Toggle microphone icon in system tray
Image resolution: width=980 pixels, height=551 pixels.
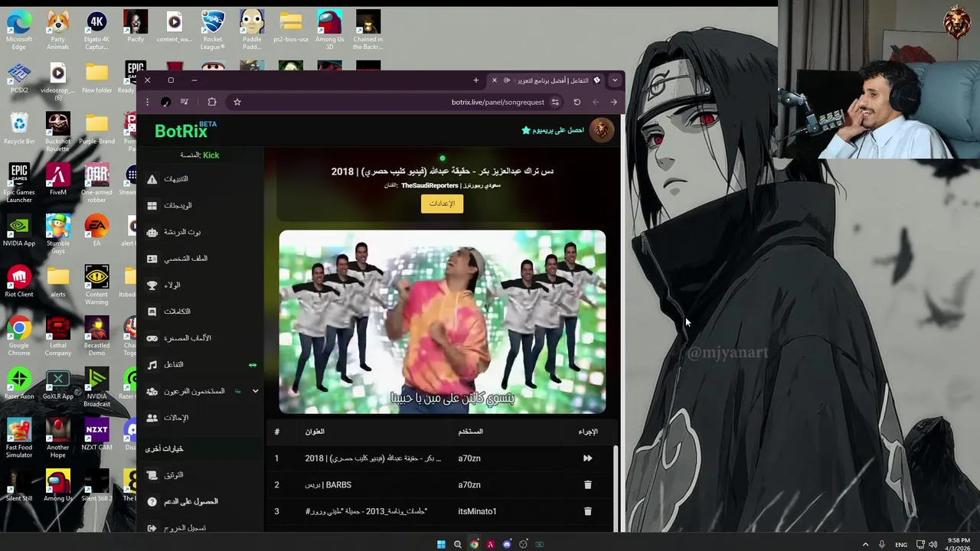[x=882, y=544]
